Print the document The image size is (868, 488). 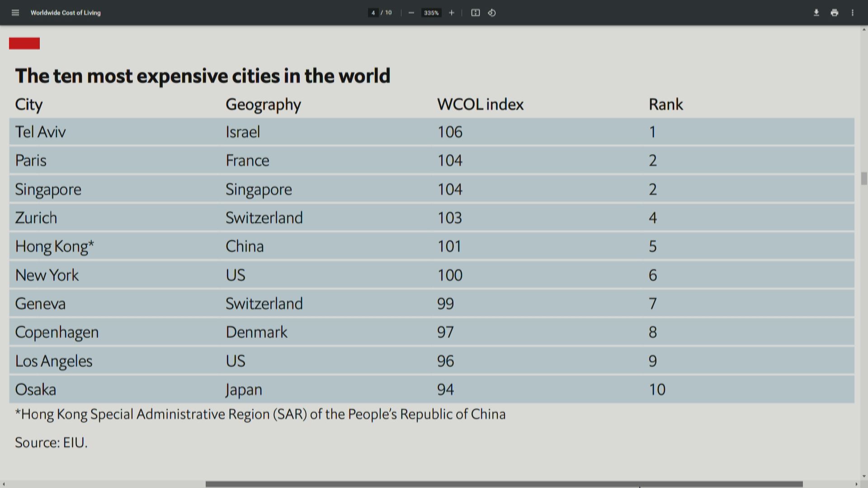(x=834, y=13)
